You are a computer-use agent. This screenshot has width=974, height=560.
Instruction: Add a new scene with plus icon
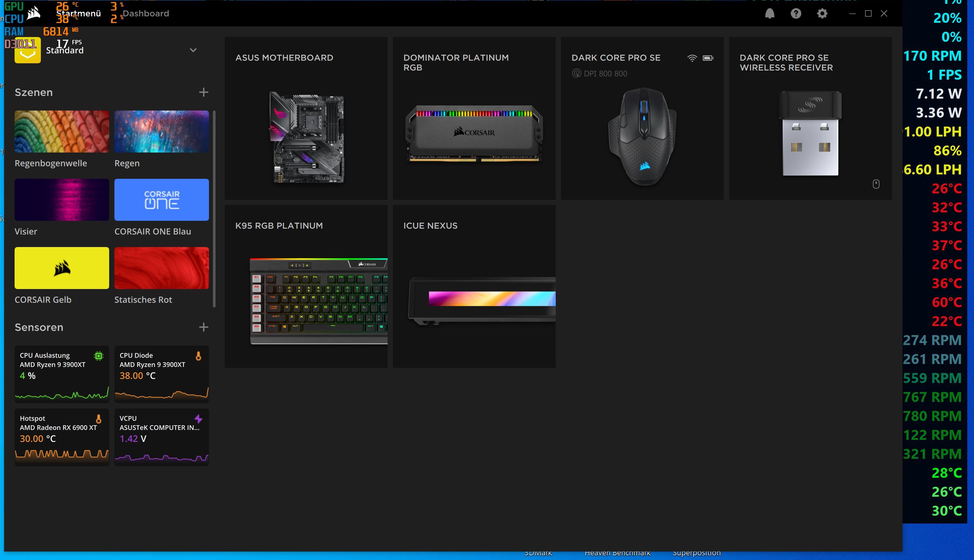203,92
